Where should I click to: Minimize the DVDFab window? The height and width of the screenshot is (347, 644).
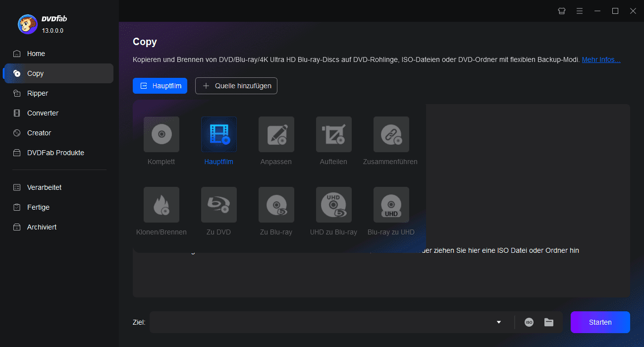[597, 11]
